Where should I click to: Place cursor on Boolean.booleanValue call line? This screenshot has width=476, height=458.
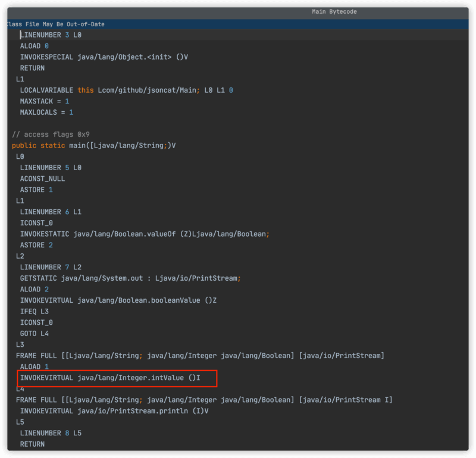(118, 300)
